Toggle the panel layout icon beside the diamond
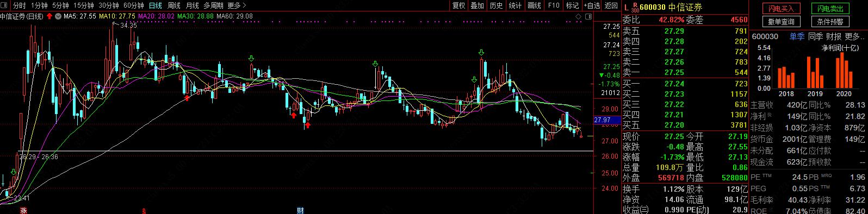Viewport: 868px width, 214px height. coord(588,17)
